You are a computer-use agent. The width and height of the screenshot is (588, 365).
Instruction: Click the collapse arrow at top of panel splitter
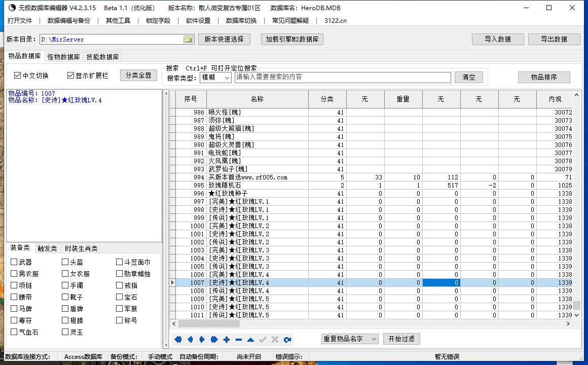point(166,93)
